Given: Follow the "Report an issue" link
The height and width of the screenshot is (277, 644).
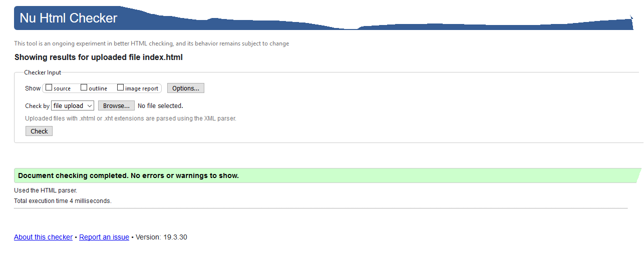Looking at the screenshot, I should point(104,237).
